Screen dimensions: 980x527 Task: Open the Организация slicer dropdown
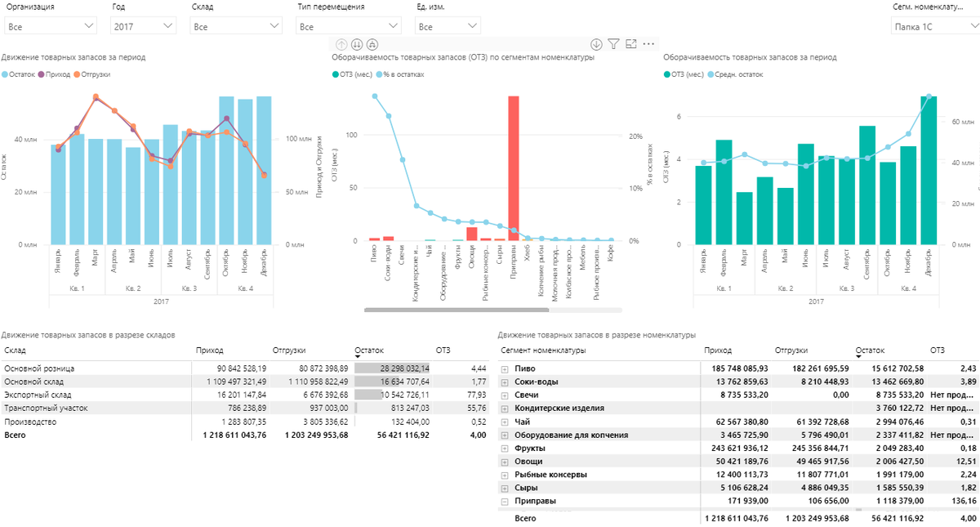[51, 26]
